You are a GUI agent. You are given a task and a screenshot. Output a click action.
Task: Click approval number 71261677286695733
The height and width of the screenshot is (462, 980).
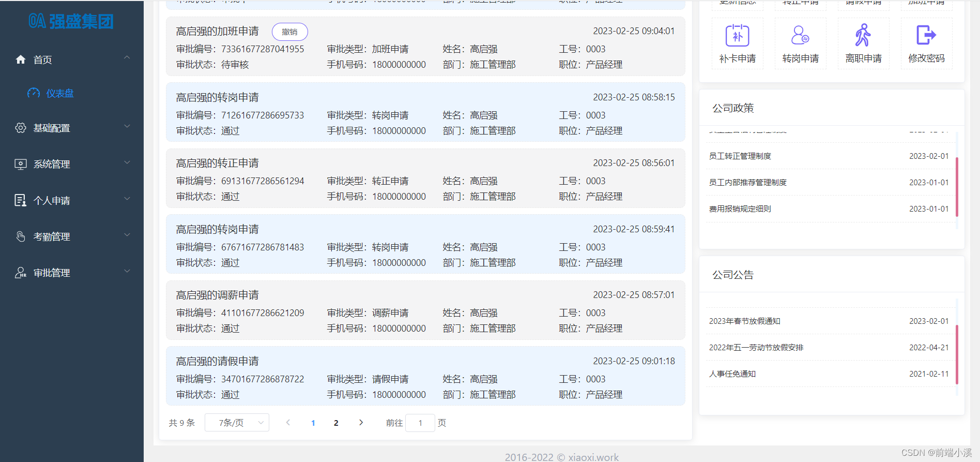[x=263, y=115]
